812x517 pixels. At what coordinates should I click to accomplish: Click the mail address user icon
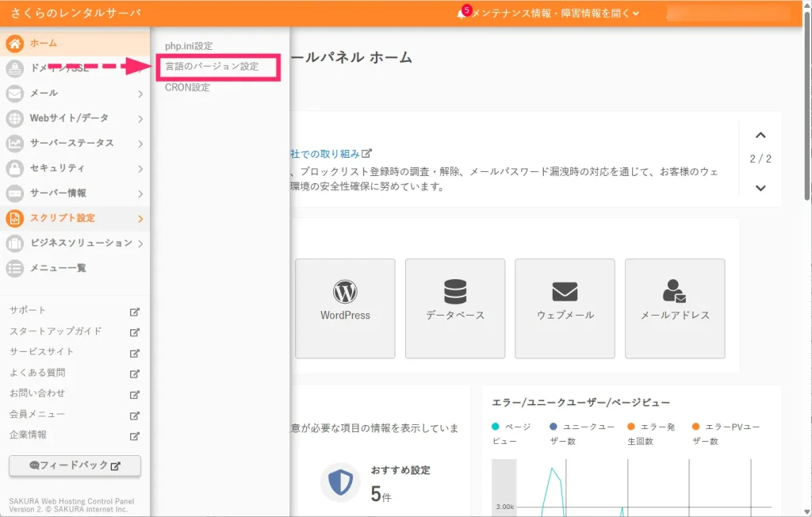674,291
